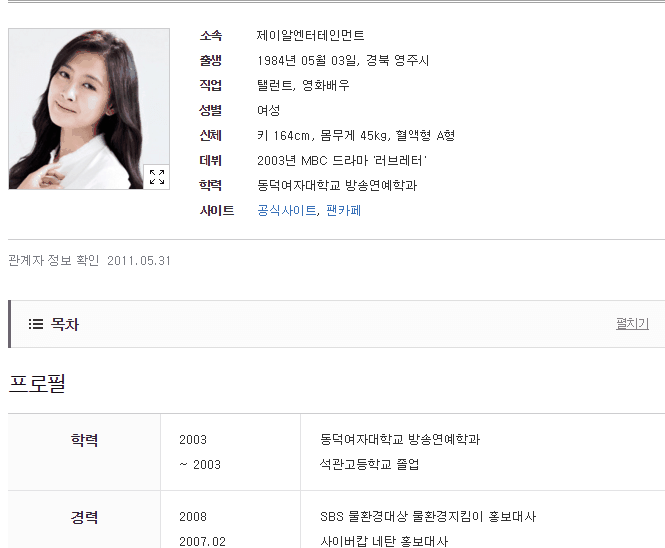Click SBS 물환경대상 홍보대사 entry
This screenshot has height=548, width=665.
pos(428,517)
